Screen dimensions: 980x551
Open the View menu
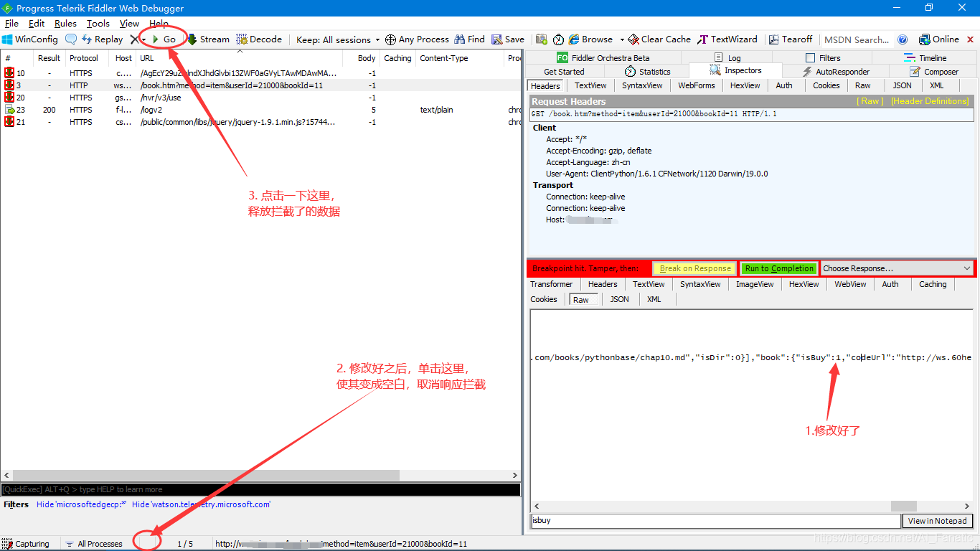pyautogui.click(x=129, y=24)
